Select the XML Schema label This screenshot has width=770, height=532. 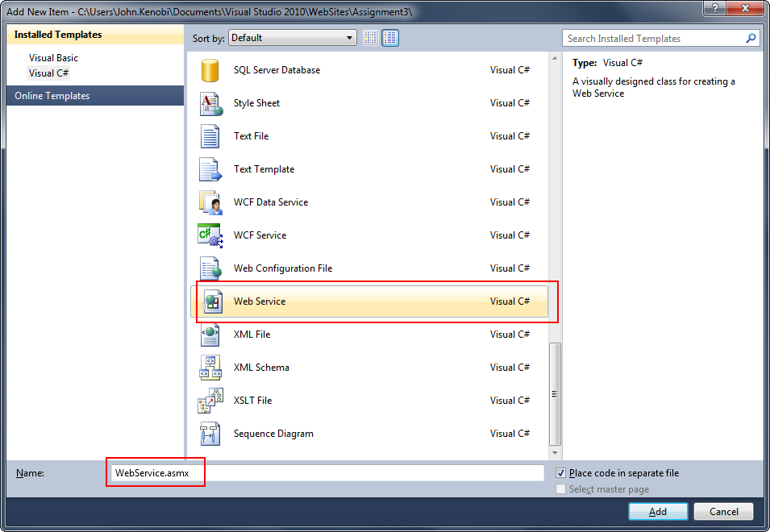pos(261,368)
